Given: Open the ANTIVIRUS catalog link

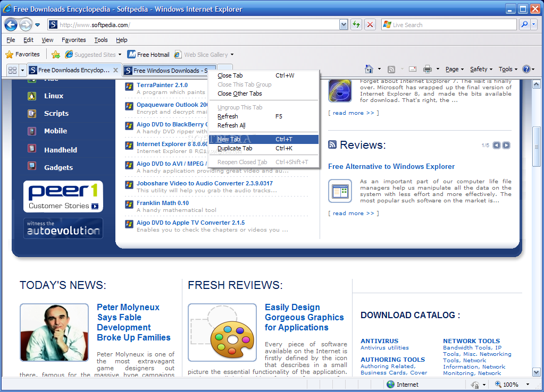Looking at the screenshot, I should point(380,341).
